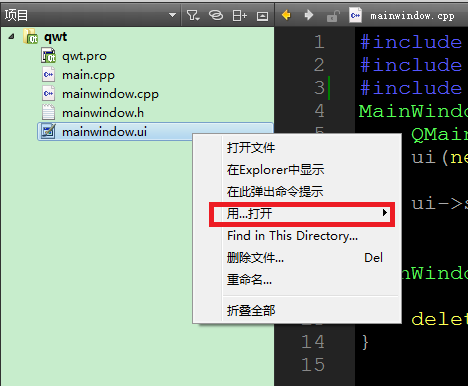Screen dimensions: 468x386
Task: Select qwt.pro in the project tree
Action: 84,56
